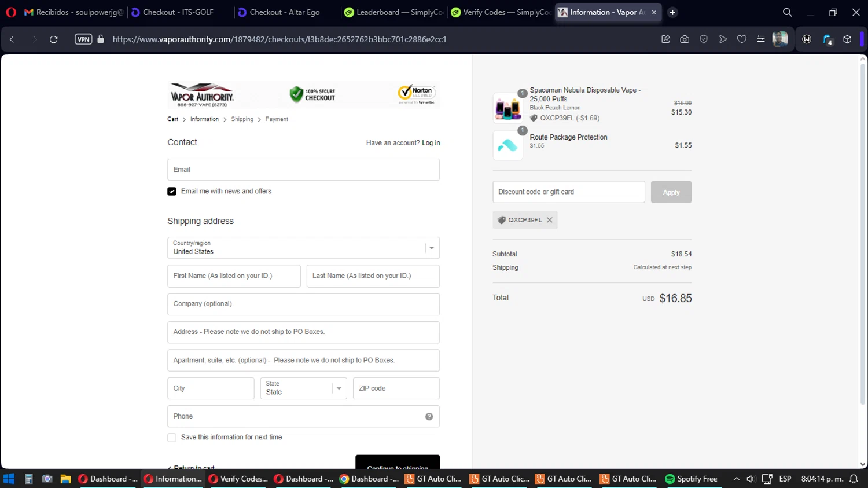Image resolution: width=868 pixels, height=488 pixels.
Task: Focus the Email input field
Action: [303, 170]
